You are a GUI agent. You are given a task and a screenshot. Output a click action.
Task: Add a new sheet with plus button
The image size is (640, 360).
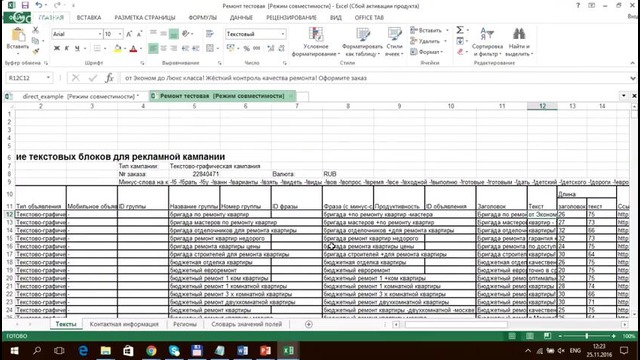(309, 324)
